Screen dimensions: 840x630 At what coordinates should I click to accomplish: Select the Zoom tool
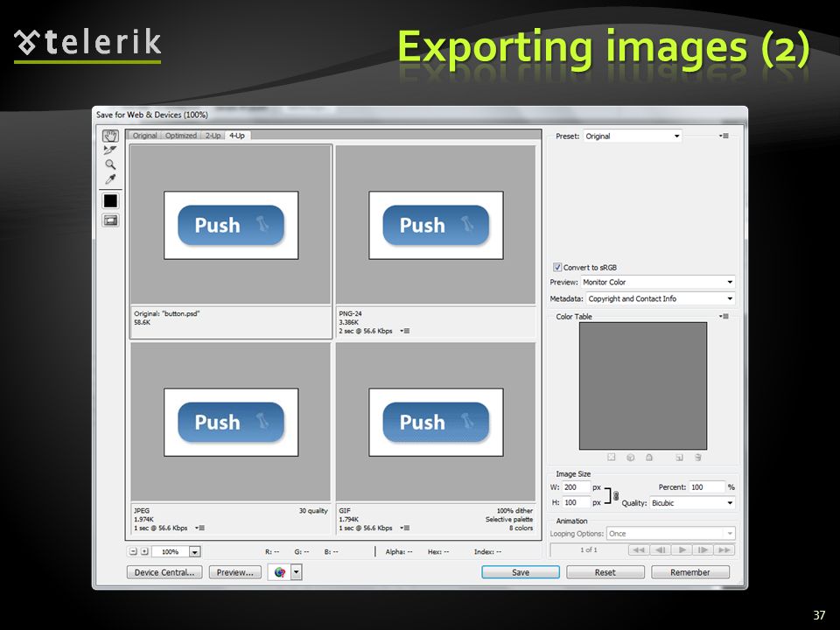point(110,164)
